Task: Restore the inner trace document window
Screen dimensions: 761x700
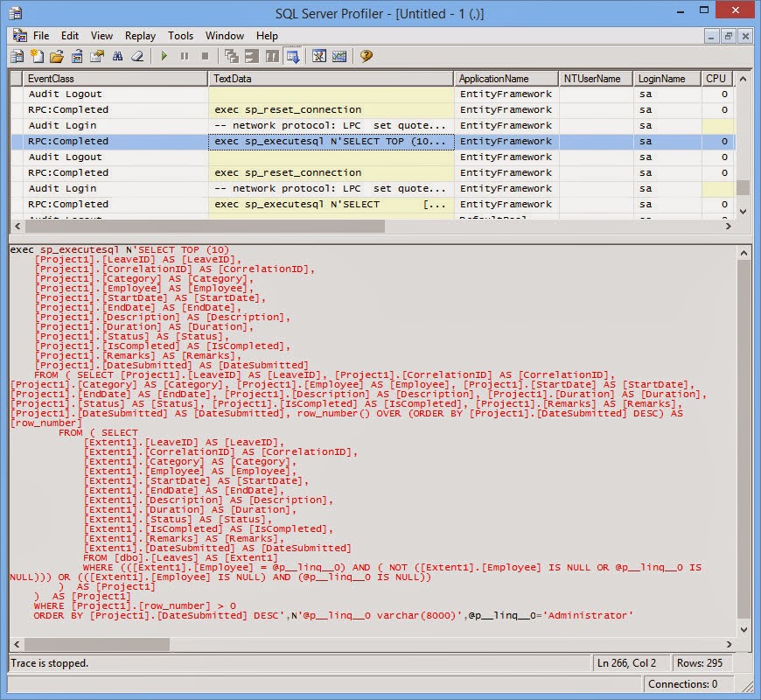Action: (729, 37)
